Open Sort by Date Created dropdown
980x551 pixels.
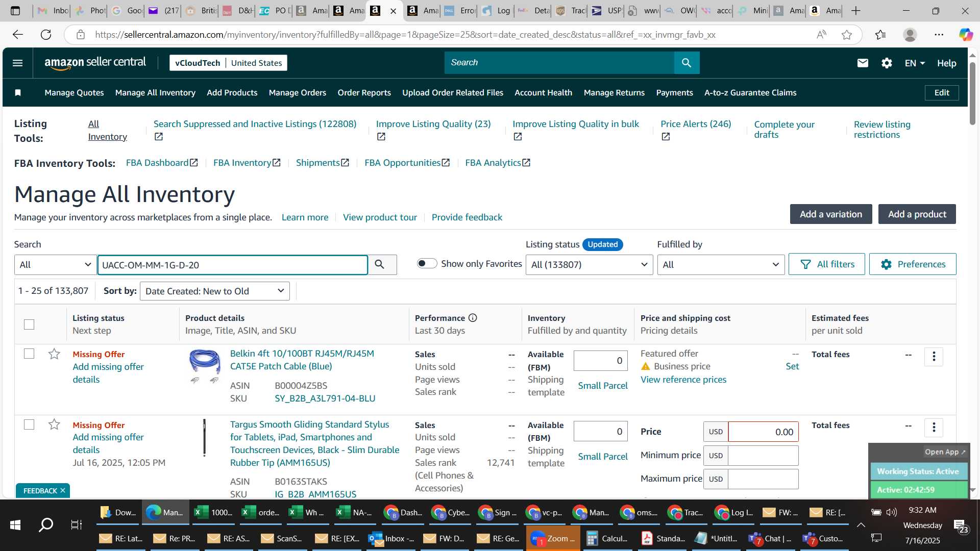coord(214,291)
